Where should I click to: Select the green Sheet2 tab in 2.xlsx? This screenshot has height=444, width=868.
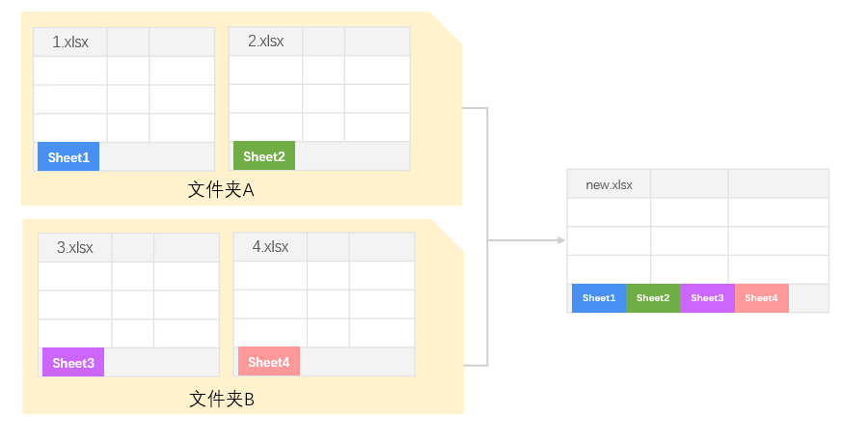click(x=264, y=156)
